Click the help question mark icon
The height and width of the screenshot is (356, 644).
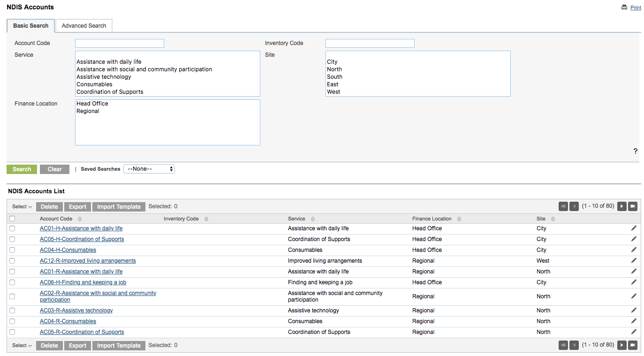636,151
